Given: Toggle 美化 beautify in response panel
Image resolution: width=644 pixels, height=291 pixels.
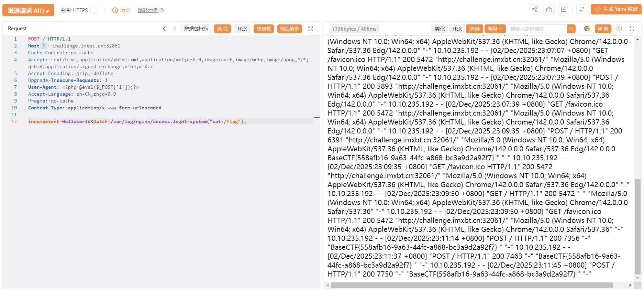Looking at the screenshot, I should (440, 29).
